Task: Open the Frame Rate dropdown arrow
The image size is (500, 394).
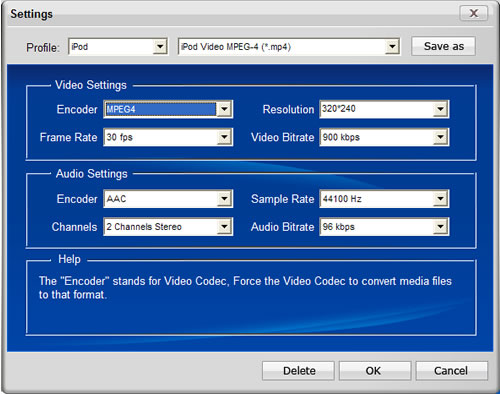Action: pyautogui.click(x=224, y=137)
